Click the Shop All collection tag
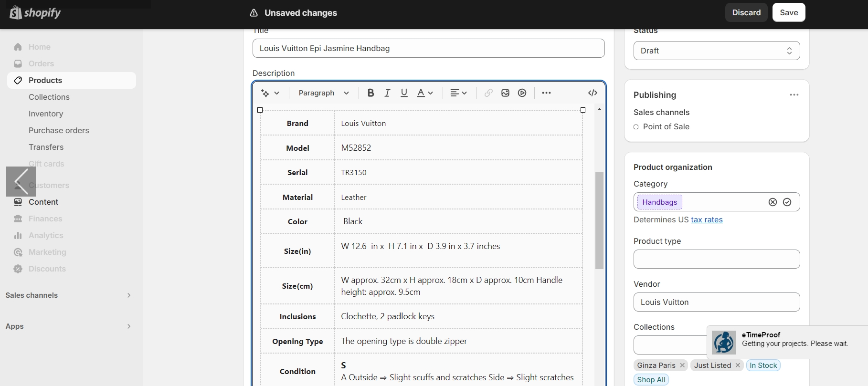The image size is (868, 386). tap(651, 380)
